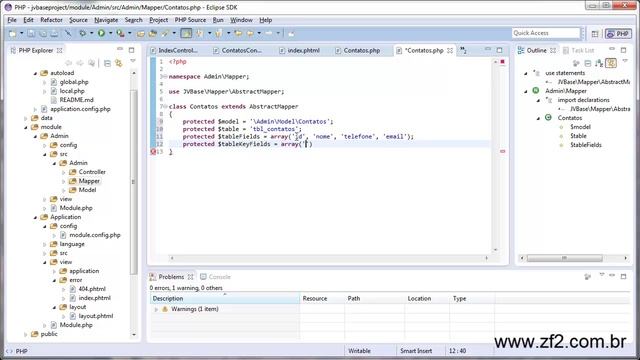640x360 pixels.
Task: Open the File menu
Action: [x=12, y=20]
